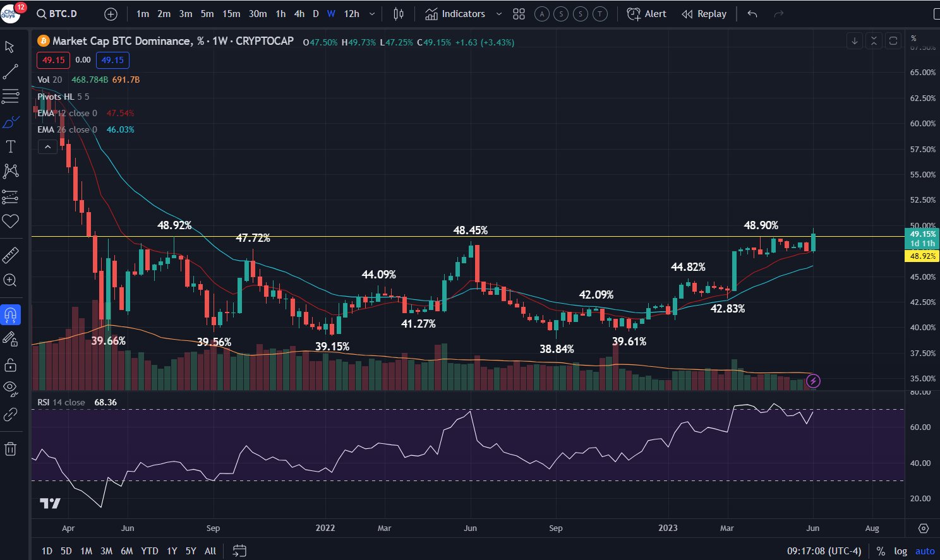Viewport: 940px width, 560px height.
Task: Open the go to date calendar
Action: pyautogui.click(x=239, y=551)
